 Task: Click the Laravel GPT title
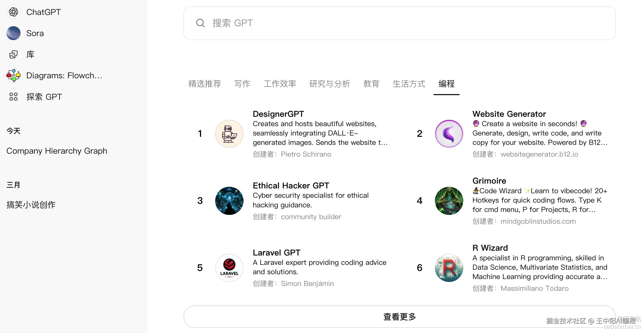point(276,253)
